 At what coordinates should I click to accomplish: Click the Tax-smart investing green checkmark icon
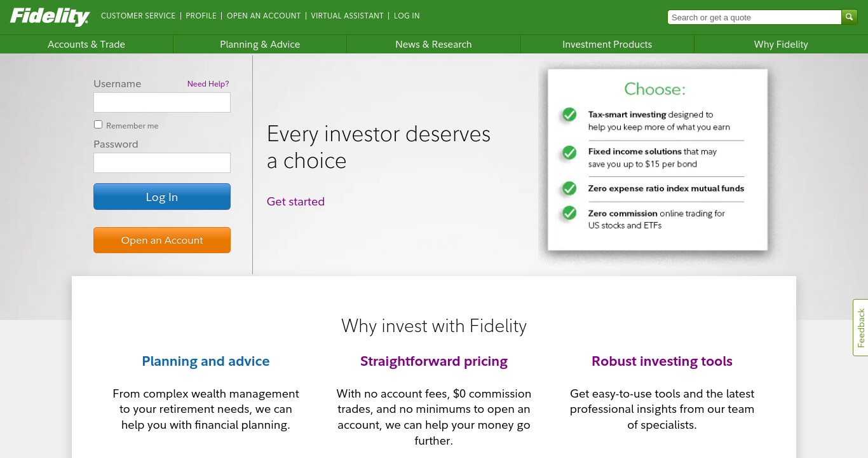point(569,114)
